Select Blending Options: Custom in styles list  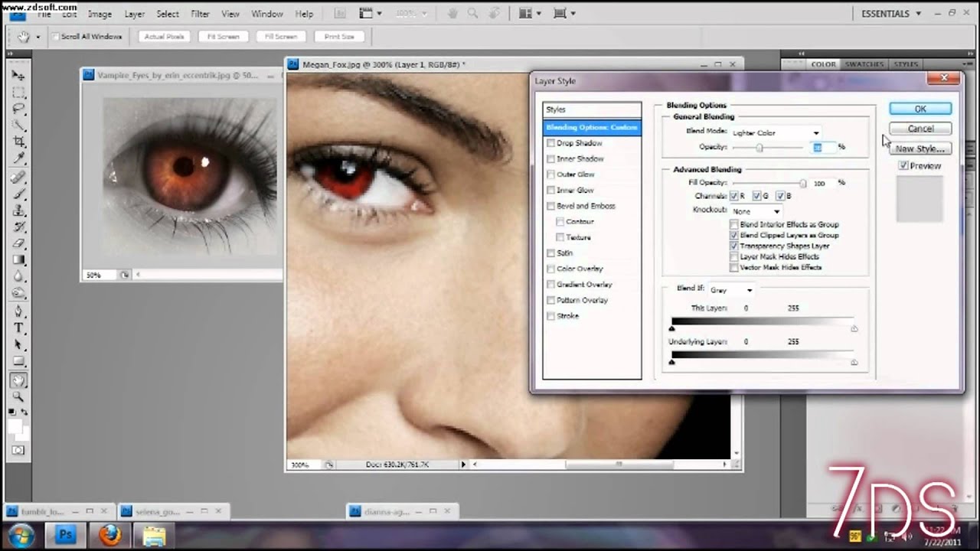[x=592, y=127]
